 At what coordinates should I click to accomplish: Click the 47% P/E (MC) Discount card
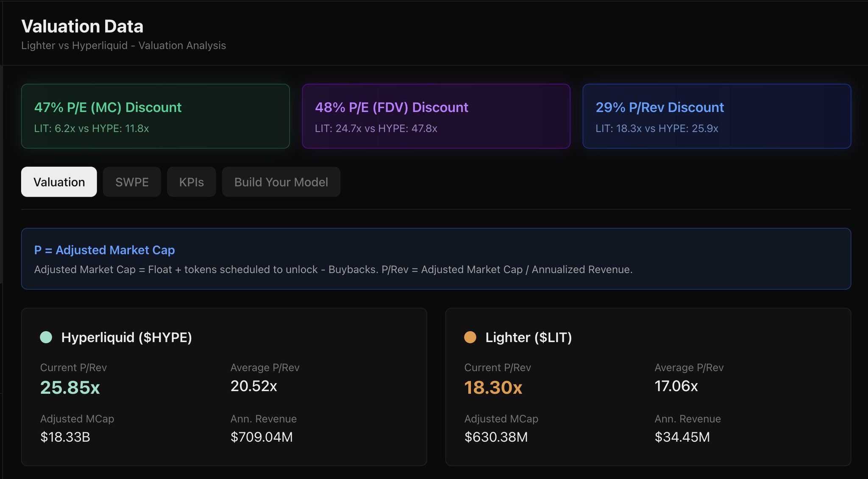coord(155,116)
